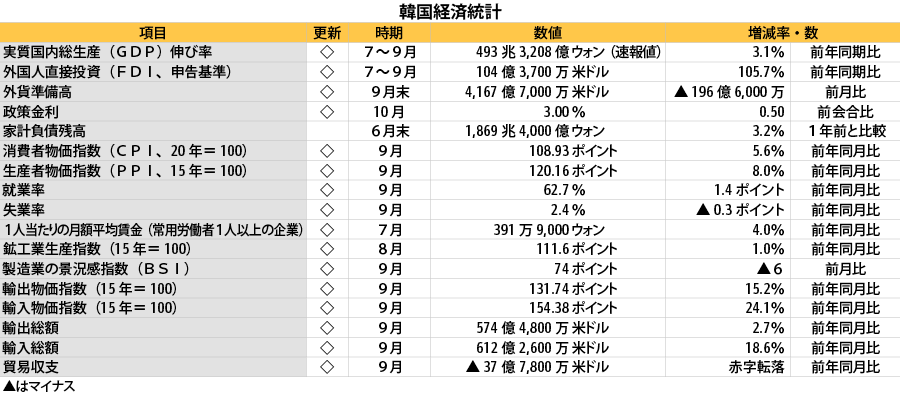Click the 時期 column header
Screen dimensions: 900x395
point(389,33)
